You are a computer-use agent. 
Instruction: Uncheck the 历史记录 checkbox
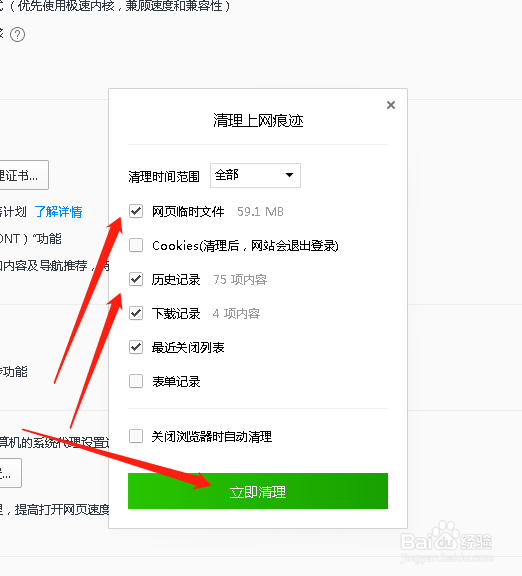[136, 279]
